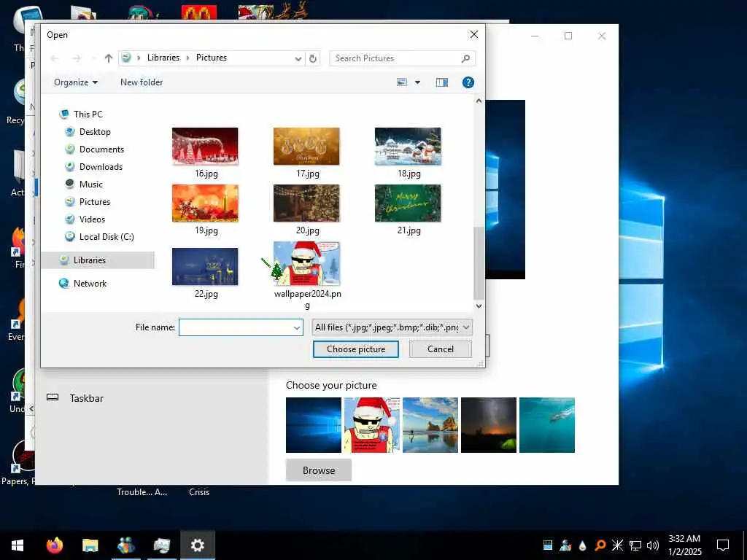Cancel the Open dialog
The height and width of the screenshot is (560, 747).
tap(440, 349)
